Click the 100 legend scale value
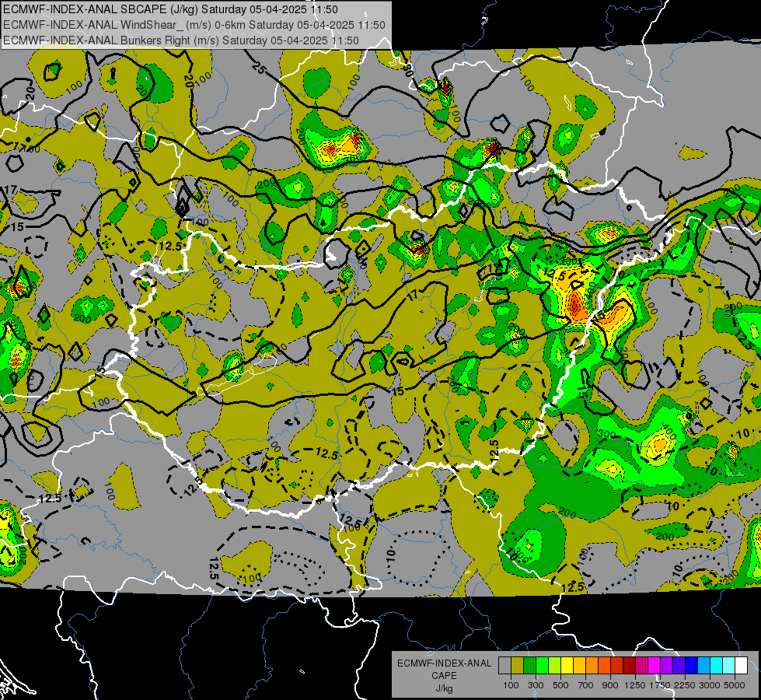This screenshot has width=761, height=700. [511, 685]
